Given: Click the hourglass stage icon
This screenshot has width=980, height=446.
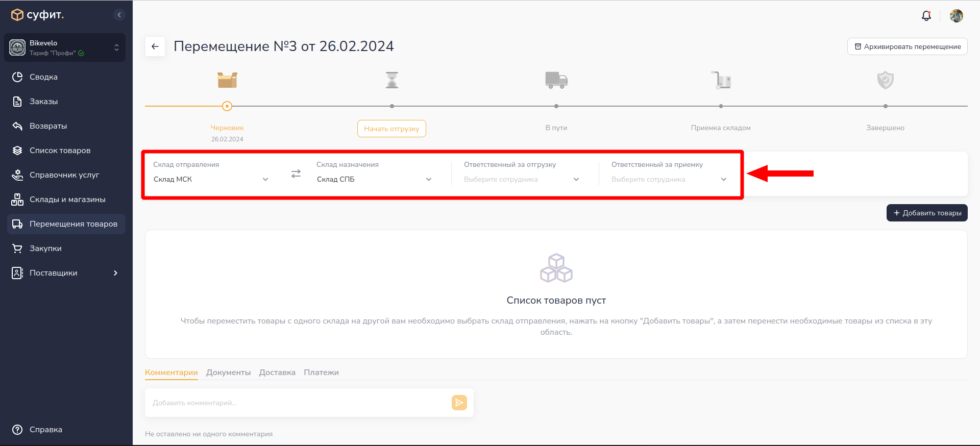Looking at the screenshot, I should click(392, 80).
